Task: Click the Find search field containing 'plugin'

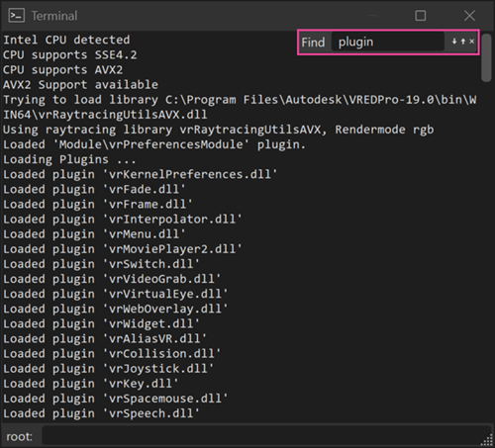Action: click(x=387, y=42)
